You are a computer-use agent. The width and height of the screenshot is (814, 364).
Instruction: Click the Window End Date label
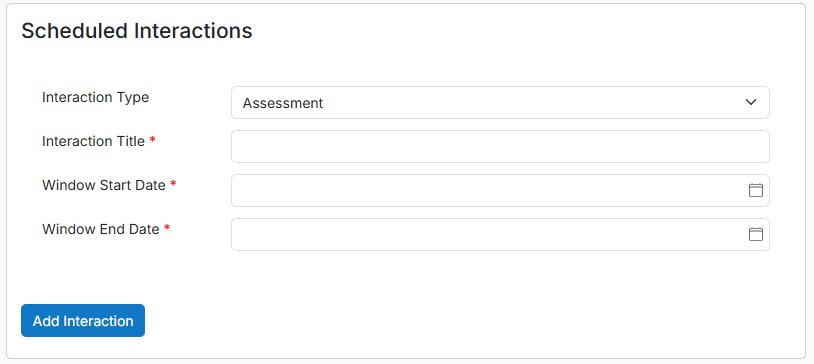pyautogui.click(x=101, y=229)
